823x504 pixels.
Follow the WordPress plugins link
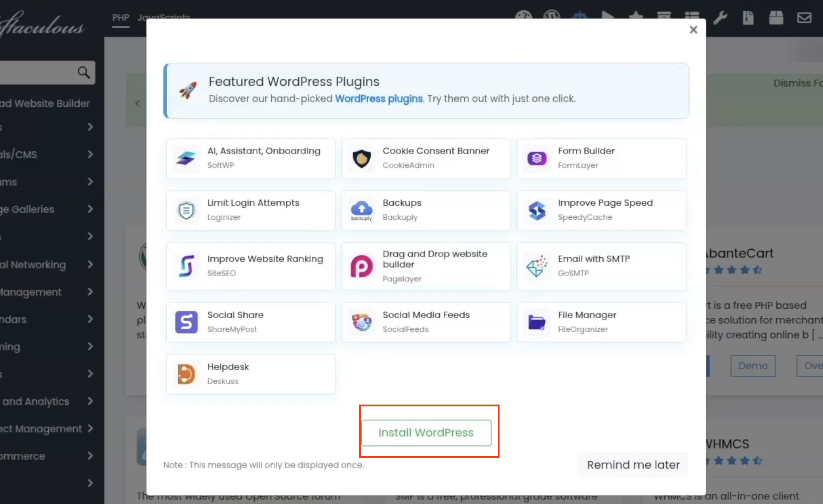(x=379, y=99)
